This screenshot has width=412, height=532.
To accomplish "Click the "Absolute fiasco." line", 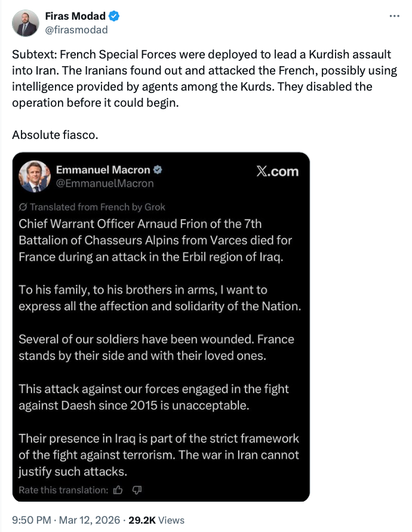I will (x=54, y=134).
